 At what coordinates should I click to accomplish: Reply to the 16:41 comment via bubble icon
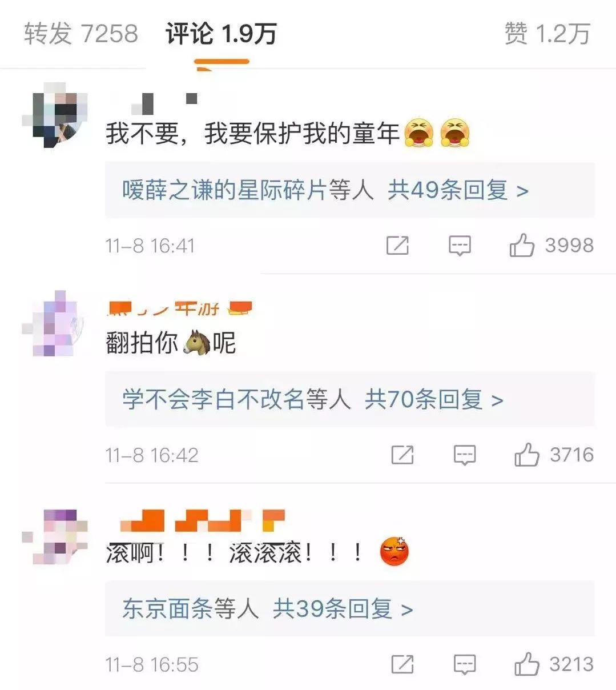point(460,246)
